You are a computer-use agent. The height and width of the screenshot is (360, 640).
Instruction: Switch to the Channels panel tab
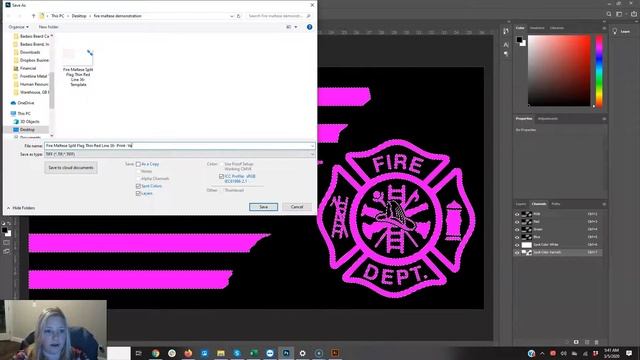(539, 204)
